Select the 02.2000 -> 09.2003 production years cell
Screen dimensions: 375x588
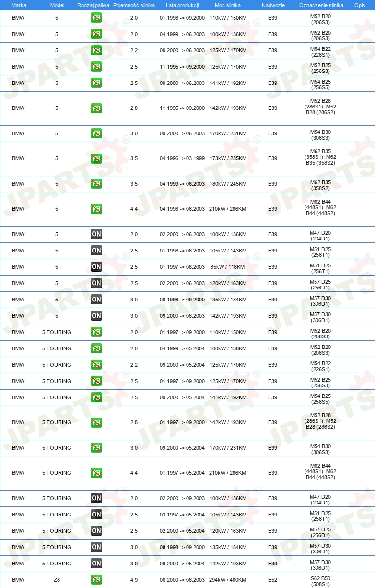[182, 498]
